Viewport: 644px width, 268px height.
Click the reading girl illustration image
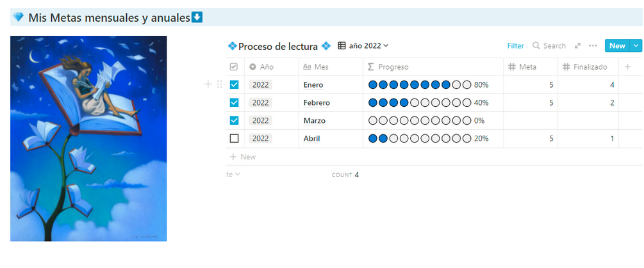88,138
